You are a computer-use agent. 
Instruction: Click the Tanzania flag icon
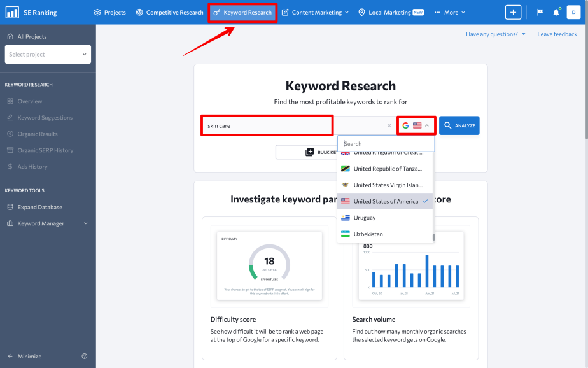click(346, 169)
